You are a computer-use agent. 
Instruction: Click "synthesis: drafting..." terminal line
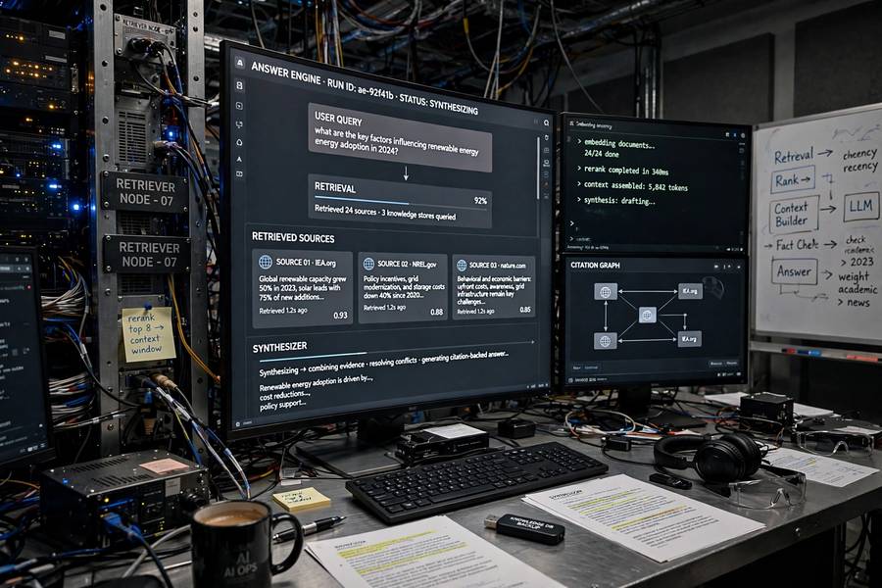[x=619, y=201]
